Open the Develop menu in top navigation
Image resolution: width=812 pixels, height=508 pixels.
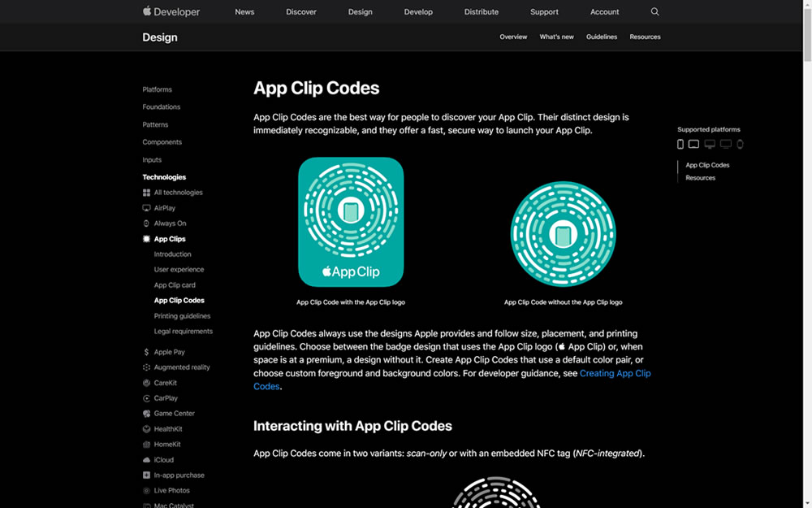click(418, 12)
